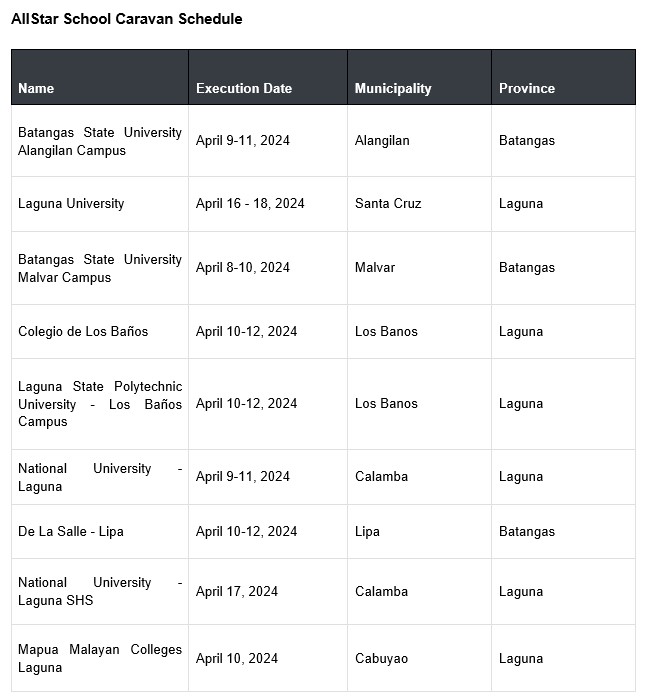Select Batangas State University Malvar Campus cell

pos(99,268)
